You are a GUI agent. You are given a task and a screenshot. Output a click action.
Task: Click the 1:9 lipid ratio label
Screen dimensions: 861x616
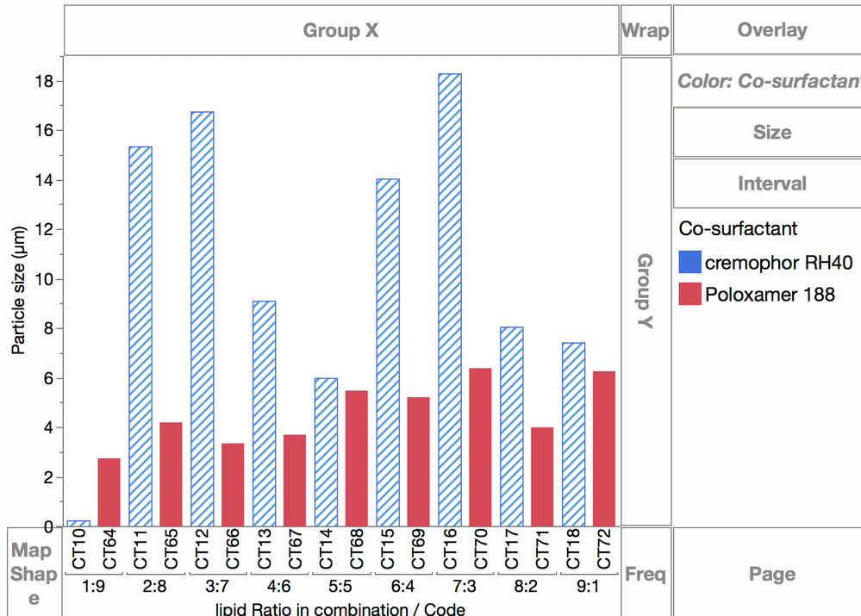coord(93,587)
